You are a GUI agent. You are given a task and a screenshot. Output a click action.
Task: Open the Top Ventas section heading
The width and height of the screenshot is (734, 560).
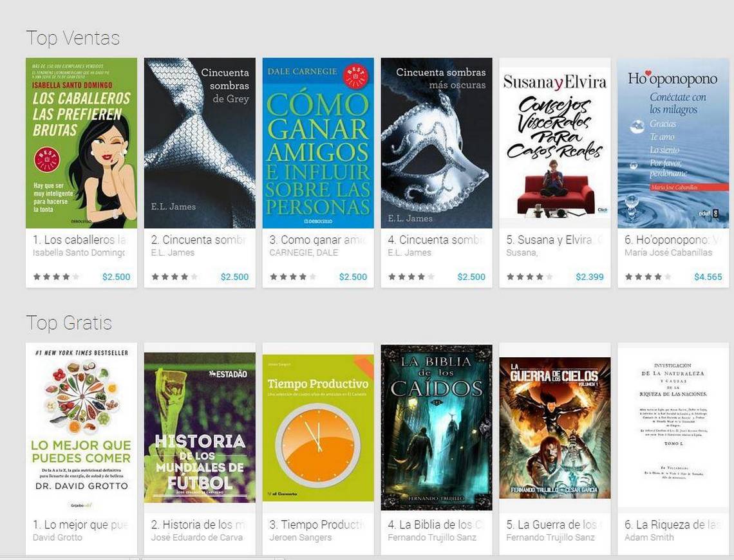[x=73, y=38]
